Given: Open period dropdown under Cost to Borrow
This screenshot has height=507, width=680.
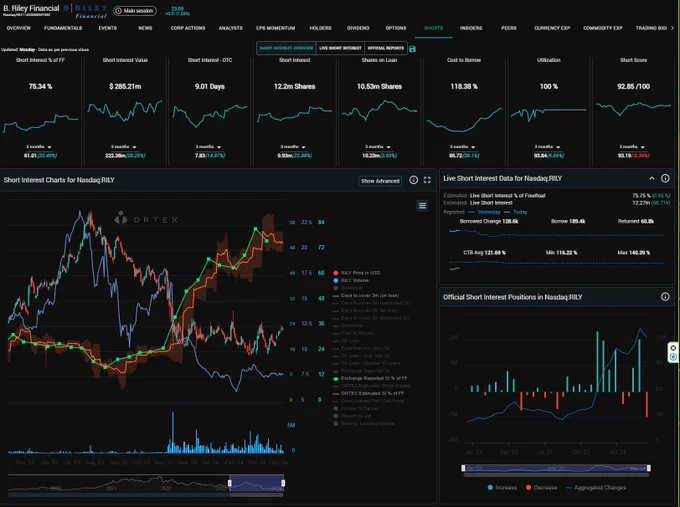Looking at the screenshot, I should (463, 147).
